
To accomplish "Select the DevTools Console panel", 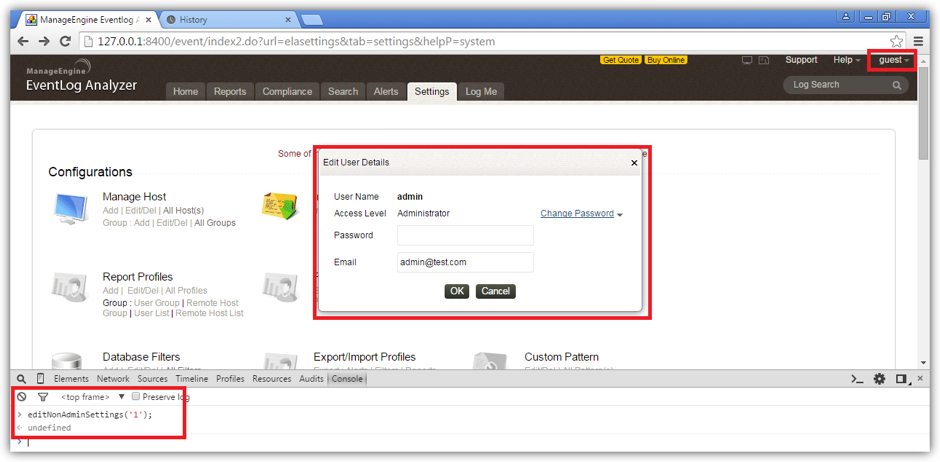I will tap(347, 379).
